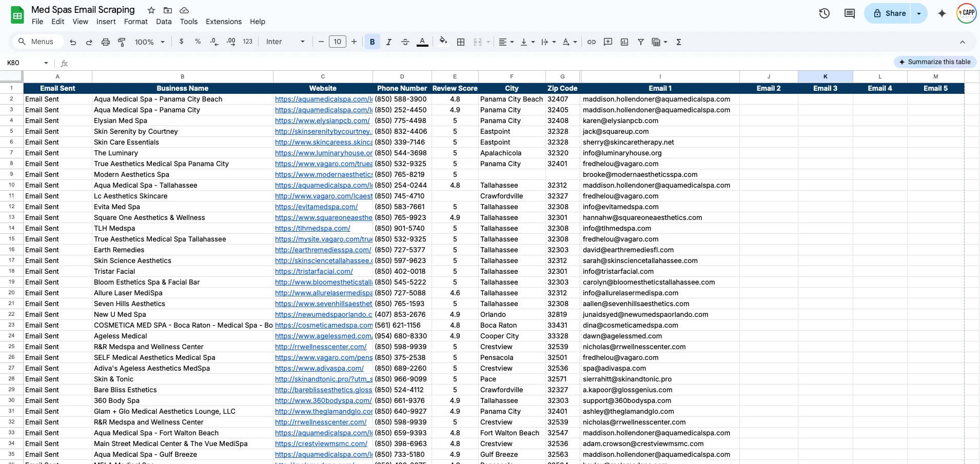Open text wrapping dropdown

pyautogui.click(x=548, y=42)
